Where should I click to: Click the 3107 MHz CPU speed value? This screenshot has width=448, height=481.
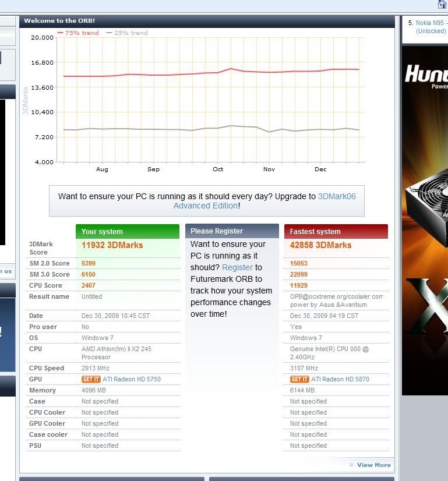(304, 369)
